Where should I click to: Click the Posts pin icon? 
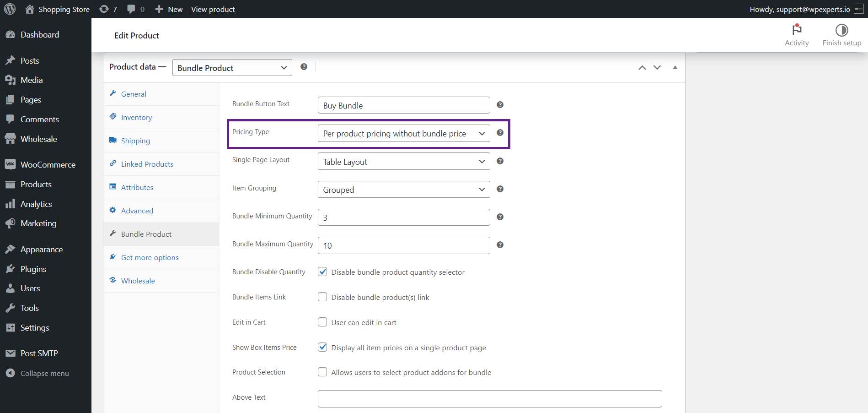point(10,60)
